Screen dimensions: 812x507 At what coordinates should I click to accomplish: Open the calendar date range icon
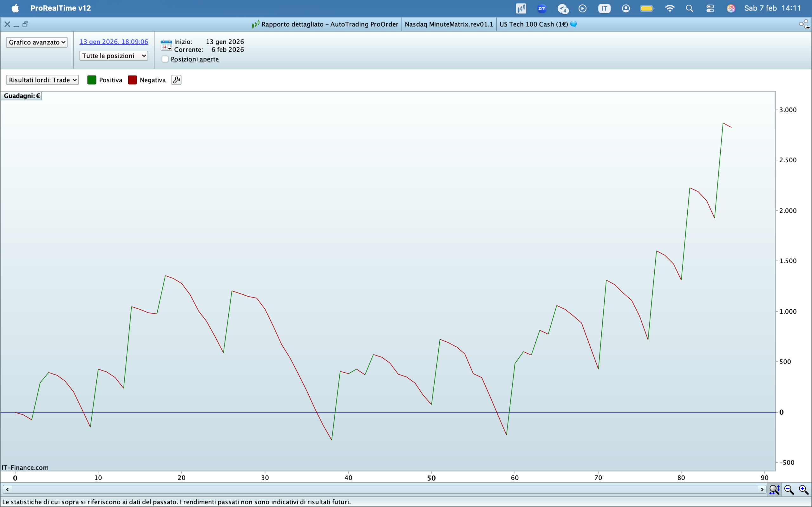[166, 45]
